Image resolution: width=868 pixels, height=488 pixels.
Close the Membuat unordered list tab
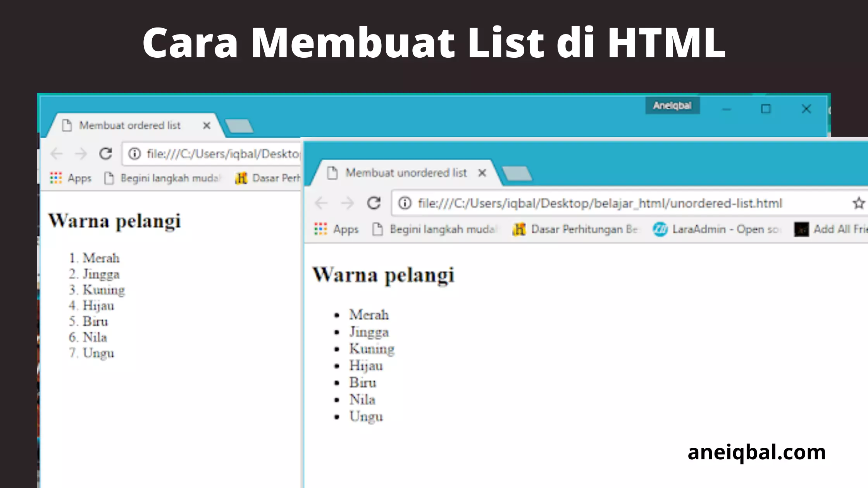482,173
